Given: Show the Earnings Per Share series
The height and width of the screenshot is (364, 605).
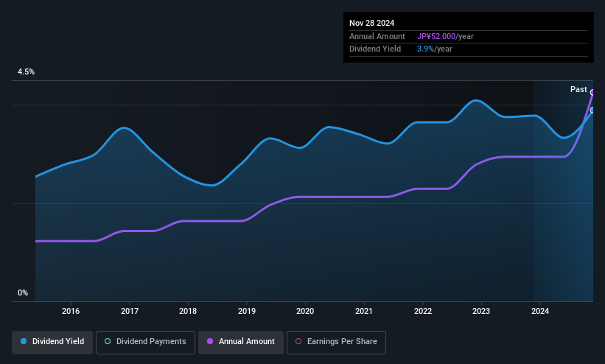Looking at the screenshot, I should [x=336, y=342].
